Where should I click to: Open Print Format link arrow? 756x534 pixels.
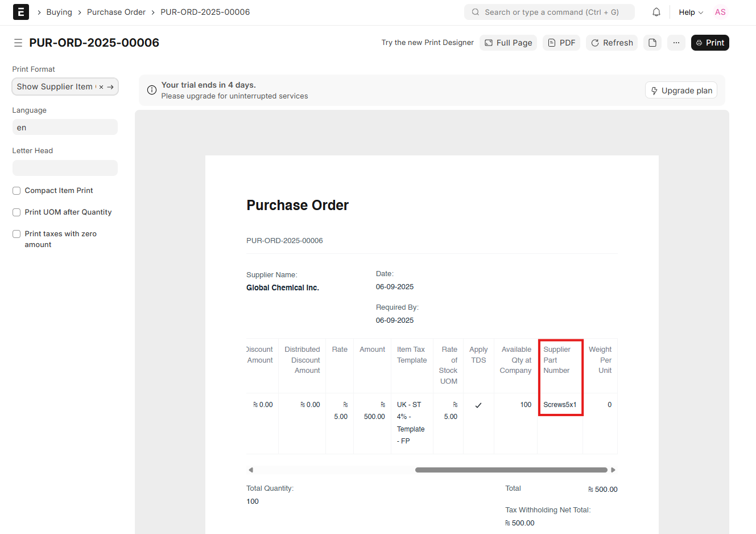coord(110,87)
